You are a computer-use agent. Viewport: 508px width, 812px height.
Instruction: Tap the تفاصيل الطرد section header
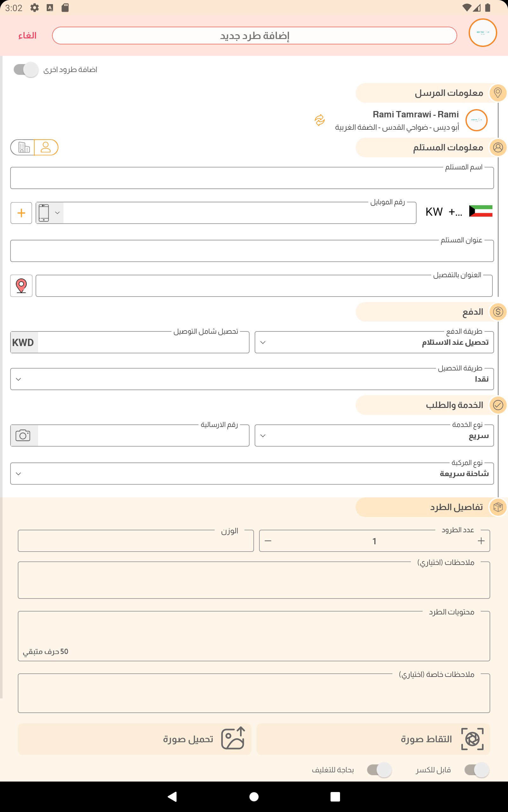[427, 507]
